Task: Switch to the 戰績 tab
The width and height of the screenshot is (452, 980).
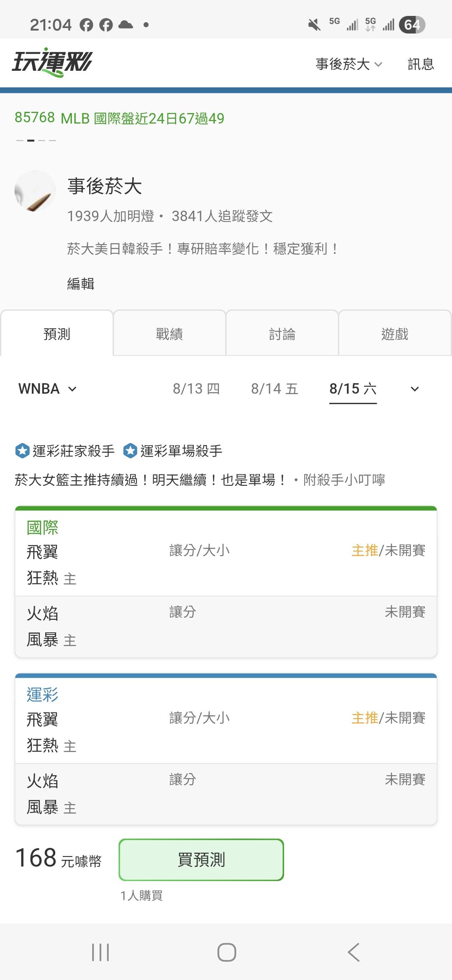Action: coord(169,334)
